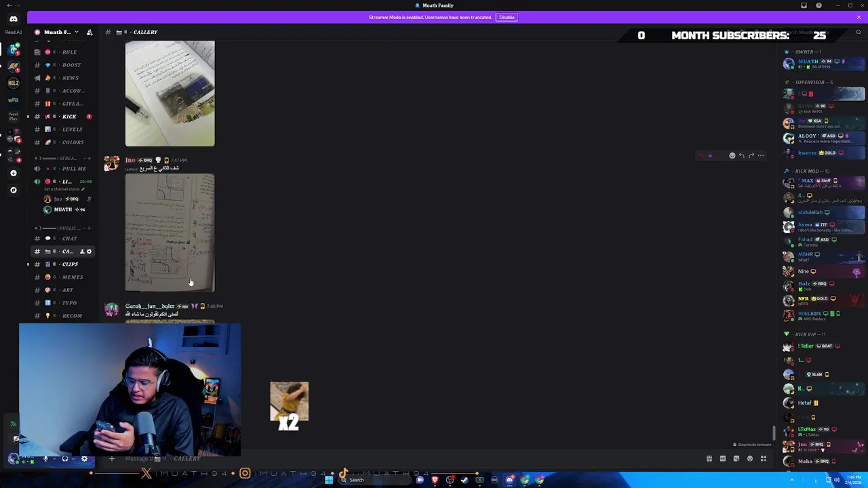Click the Windows taskbar Search box

click(375, 480)
